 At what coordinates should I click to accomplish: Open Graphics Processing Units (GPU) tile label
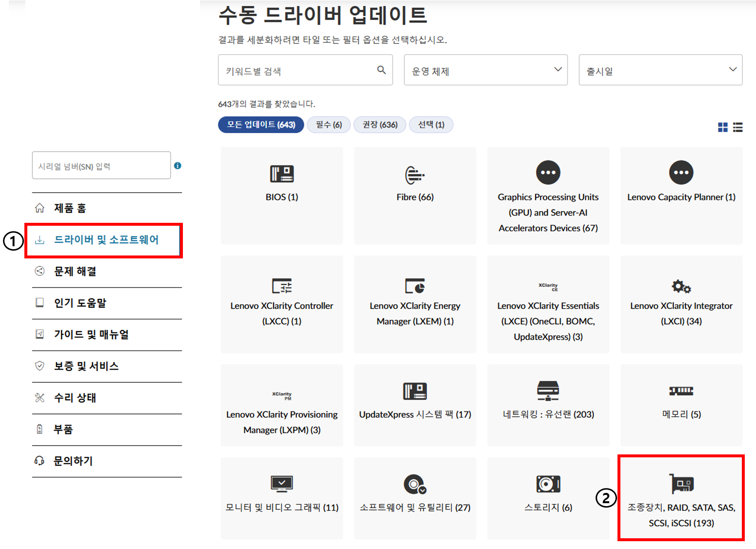(548, 213)
